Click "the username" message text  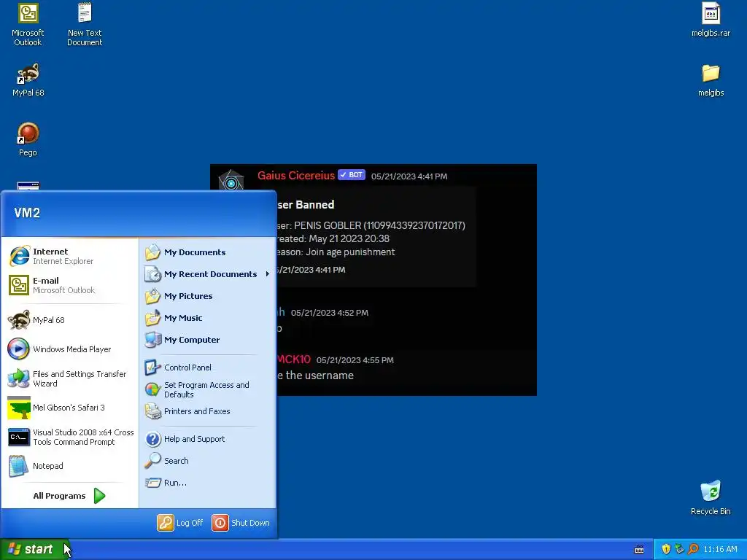[320, 376]
